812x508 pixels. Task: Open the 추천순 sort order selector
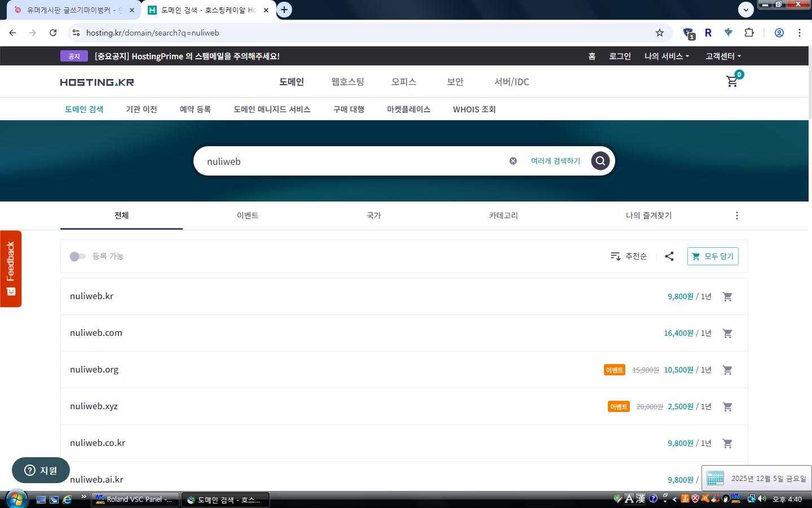(x=629, y=256)
